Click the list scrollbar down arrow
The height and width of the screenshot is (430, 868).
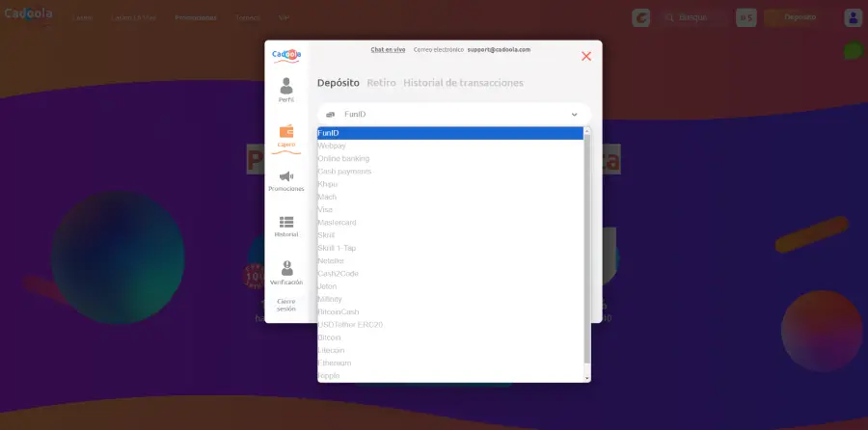pyautogui.click(x=586, y=378)
